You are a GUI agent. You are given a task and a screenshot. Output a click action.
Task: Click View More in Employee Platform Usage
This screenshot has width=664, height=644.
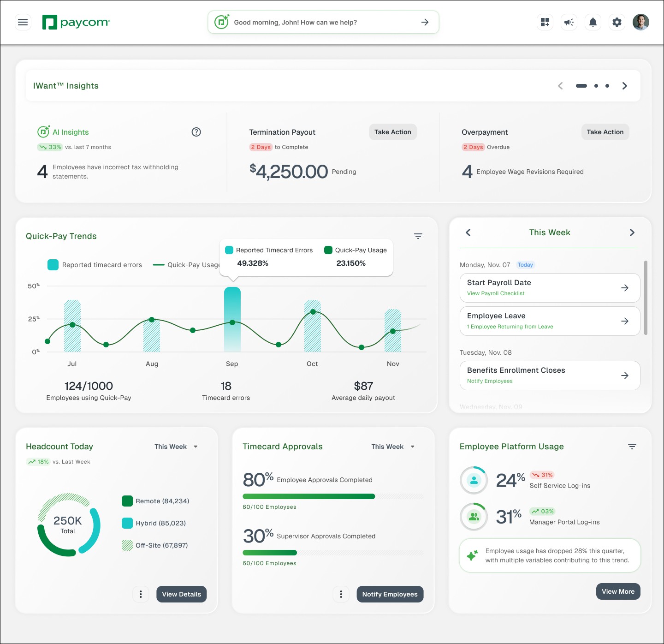(x=618, y=591)
